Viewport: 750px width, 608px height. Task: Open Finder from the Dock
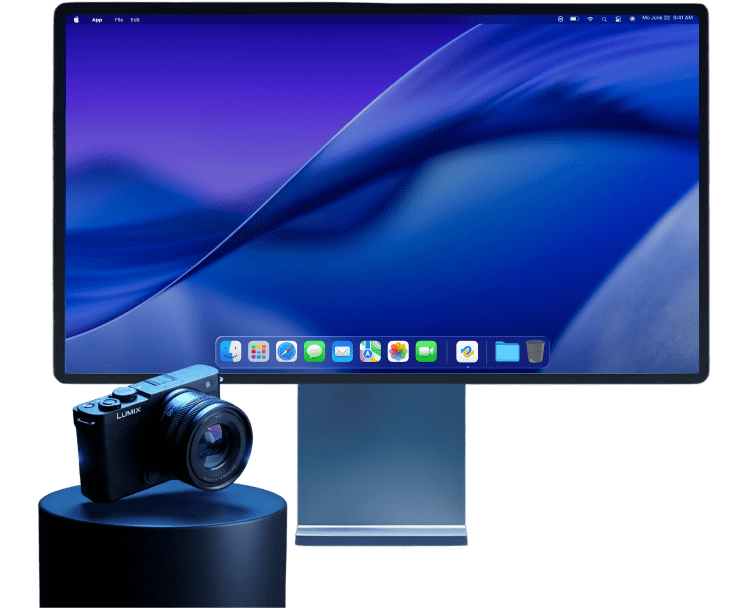231,352
